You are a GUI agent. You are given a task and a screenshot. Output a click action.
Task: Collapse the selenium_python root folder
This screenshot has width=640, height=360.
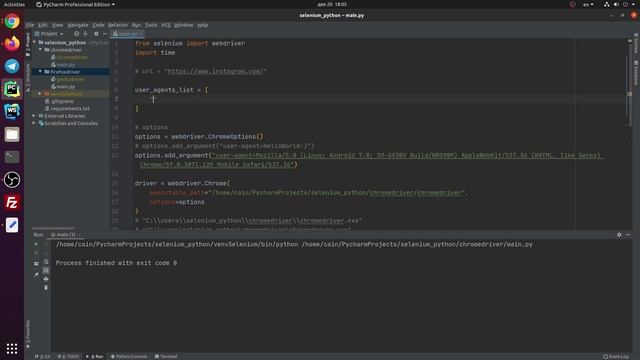(35, 42)
